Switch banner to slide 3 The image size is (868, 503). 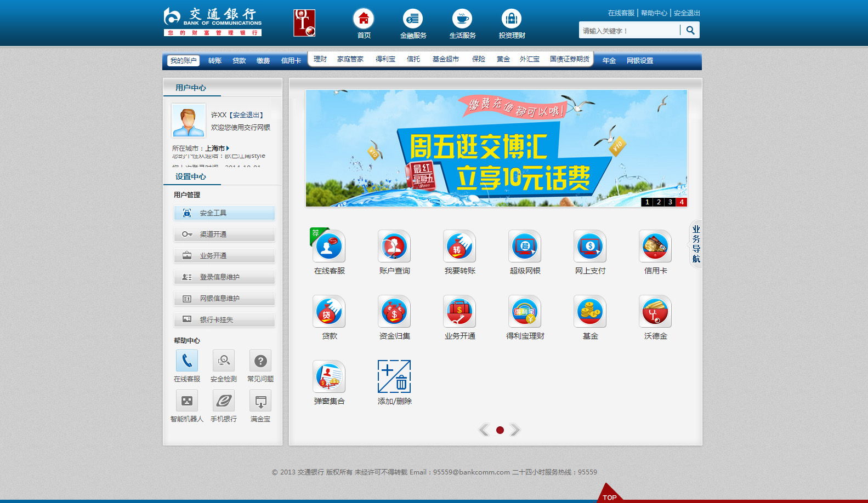coord(670,202)
